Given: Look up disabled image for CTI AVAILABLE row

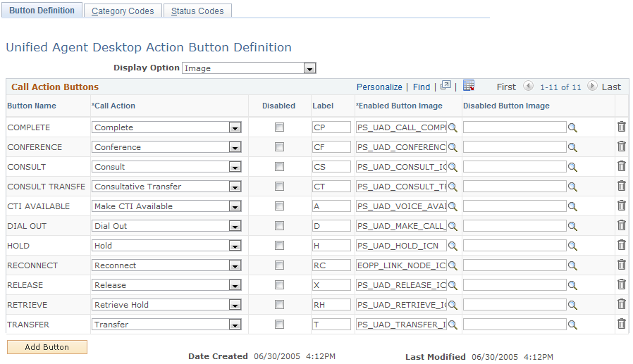Looking at the screenshot, I should 572,206.
